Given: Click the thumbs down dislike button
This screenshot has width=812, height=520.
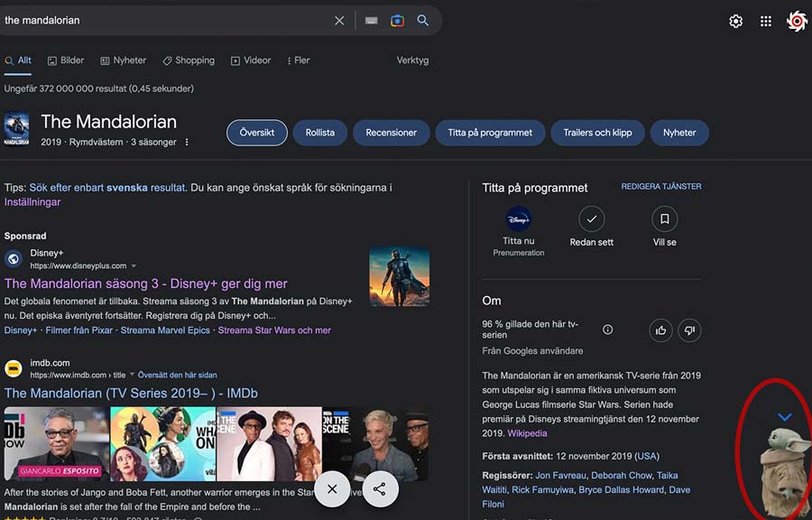Looking at the screenshot, I should (x=689, y=330).
